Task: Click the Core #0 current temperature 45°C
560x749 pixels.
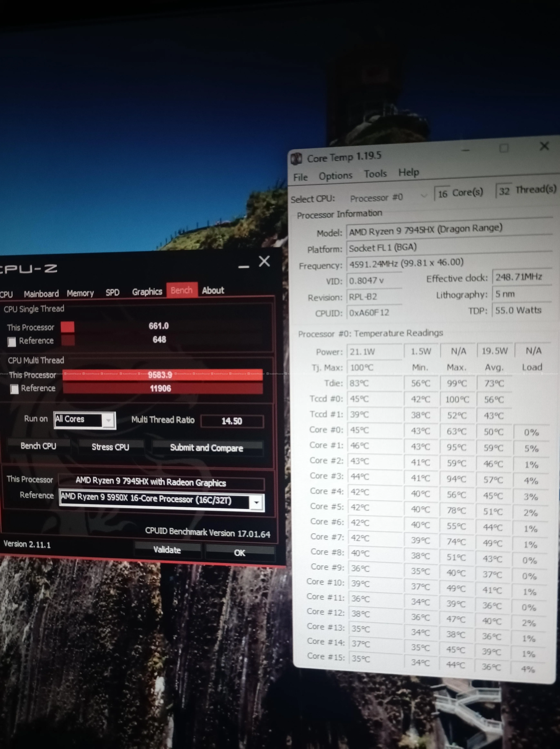Action: click(376, 430)
